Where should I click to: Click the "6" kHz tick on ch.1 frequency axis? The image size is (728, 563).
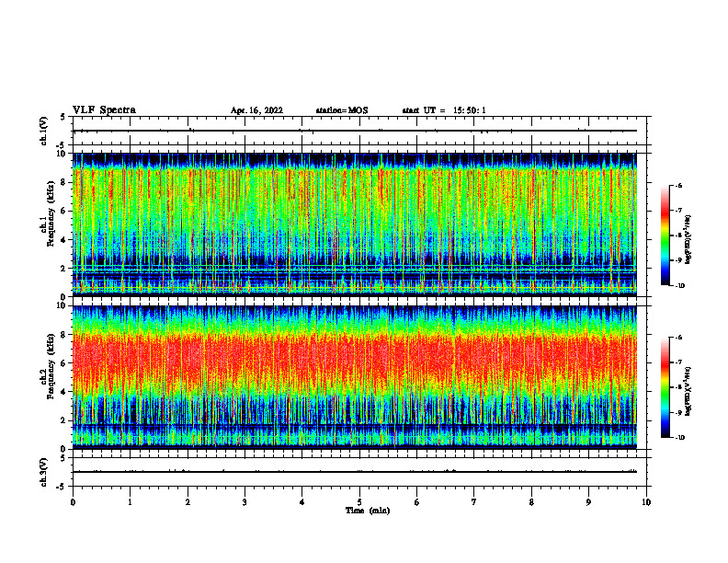(x=63, y=211)
